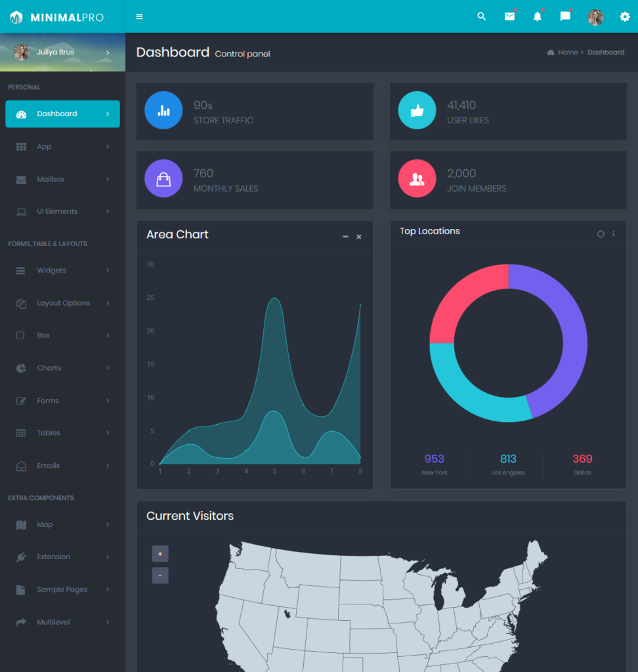Open the Widgets sidebar menu
The width and height of the screenshot is (638, 672).
tap(62, 270)
